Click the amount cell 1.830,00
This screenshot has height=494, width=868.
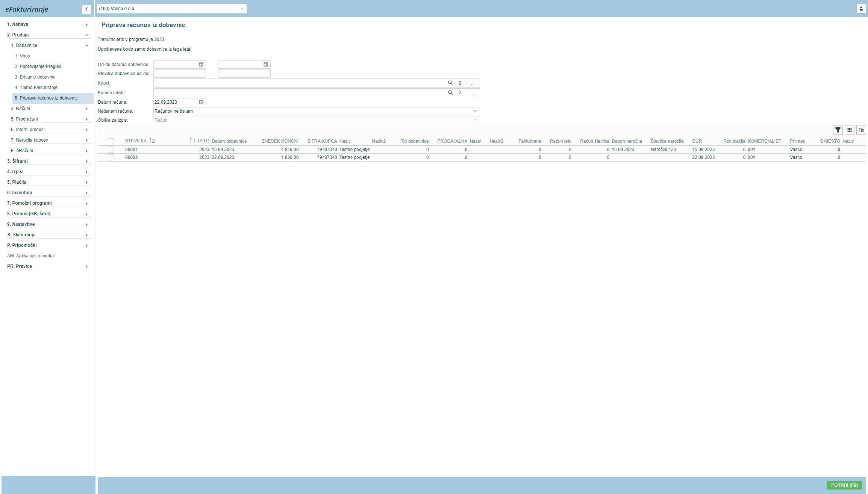[290, 157]
